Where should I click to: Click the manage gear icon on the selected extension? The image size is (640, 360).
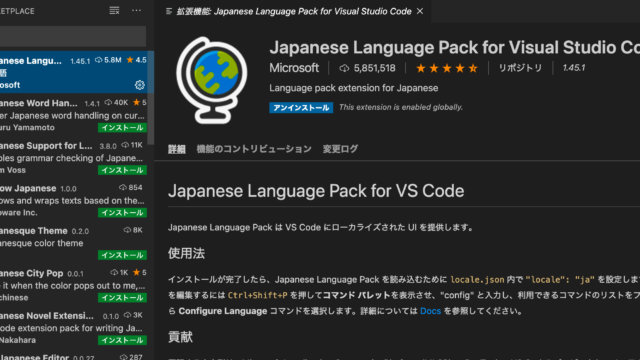coord(140,85)
